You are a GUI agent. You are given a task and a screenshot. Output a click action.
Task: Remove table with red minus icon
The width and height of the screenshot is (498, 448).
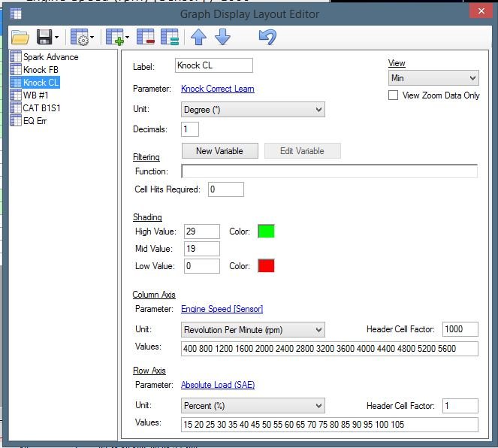(146, 37)
